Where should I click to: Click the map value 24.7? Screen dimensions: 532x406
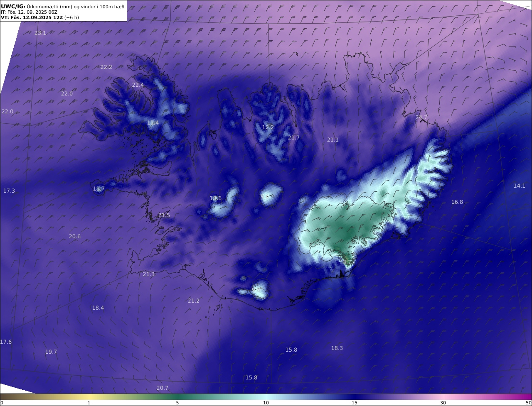pyautogui.click(x=421, y=117)
